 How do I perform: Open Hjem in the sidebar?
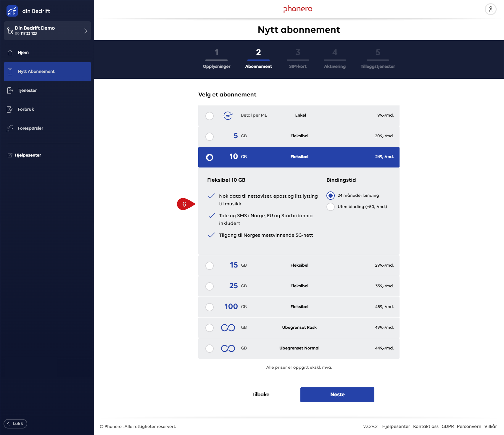[x=47, y=53]
